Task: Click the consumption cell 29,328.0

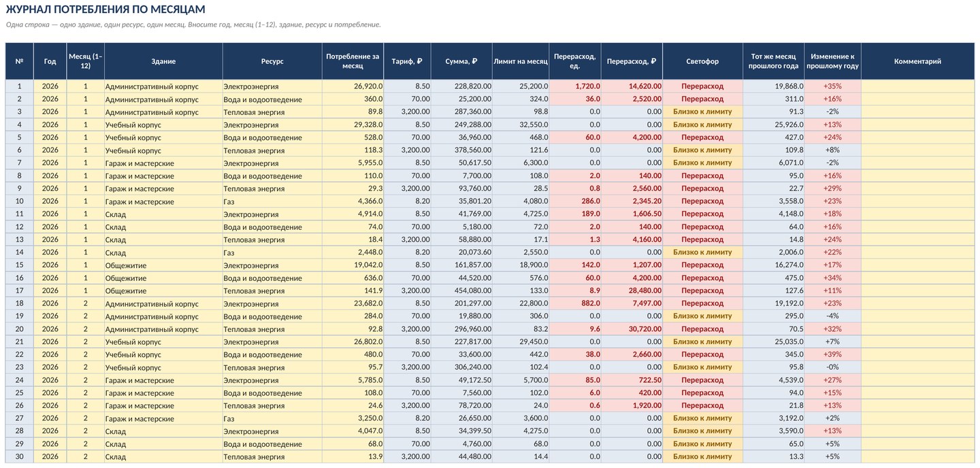Action: (x=353, y=124)
